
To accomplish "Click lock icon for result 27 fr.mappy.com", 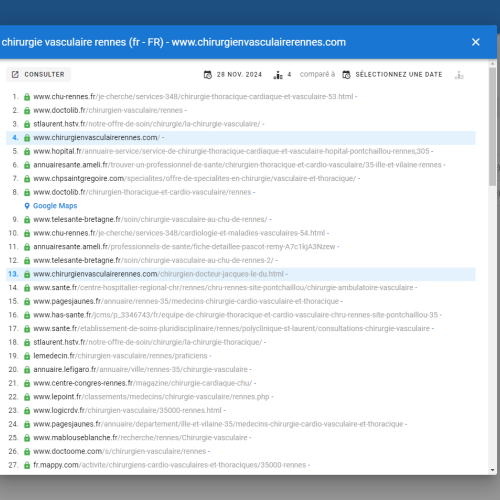I will click(x=27, y=465).
